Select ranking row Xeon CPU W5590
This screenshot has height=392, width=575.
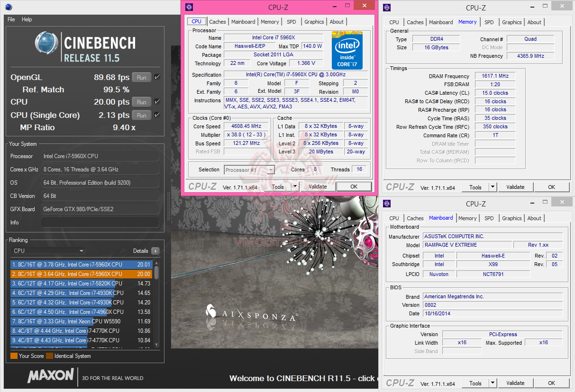(82, 321)
